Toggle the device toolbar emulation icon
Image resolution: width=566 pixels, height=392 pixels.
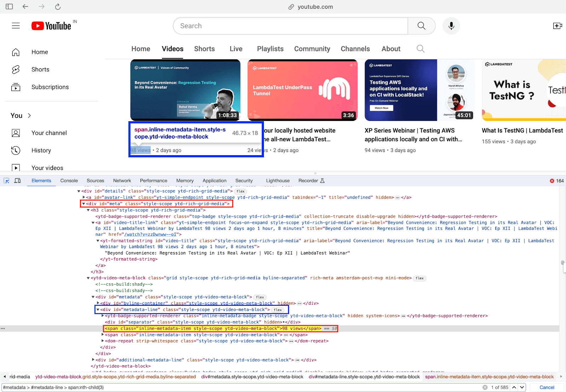17,181
